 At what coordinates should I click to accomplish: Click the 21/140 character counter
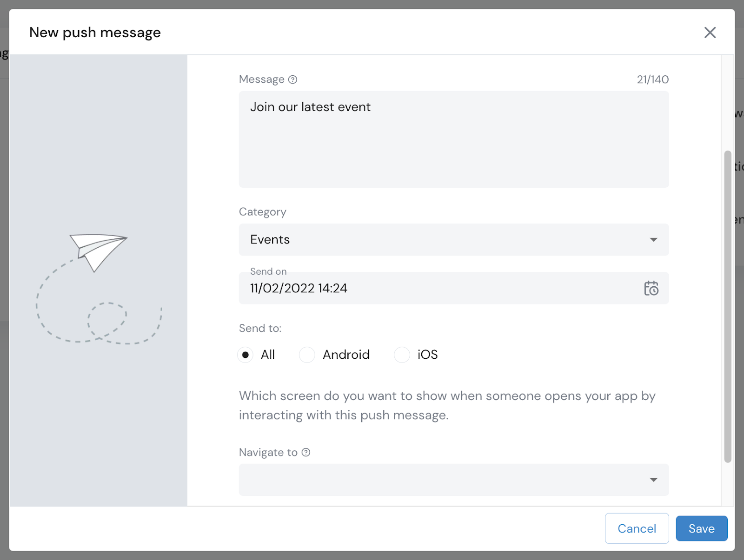coord(653,79)
